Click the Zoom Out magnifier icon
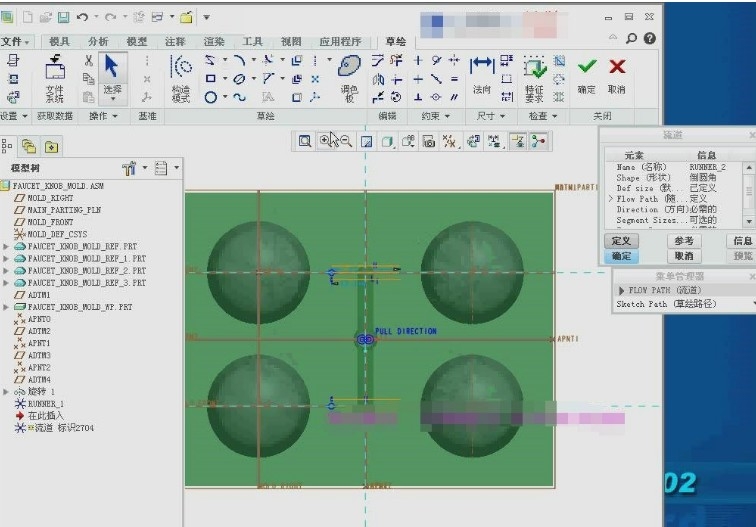The width and height of the screenshot is (756, 527). pyautogui.click(x=346, y=141)
